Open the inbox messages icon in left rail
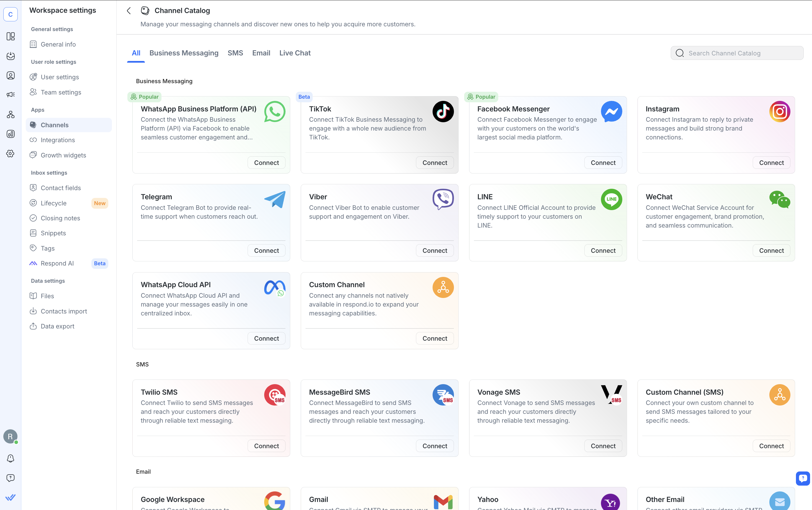 [11, 56]
